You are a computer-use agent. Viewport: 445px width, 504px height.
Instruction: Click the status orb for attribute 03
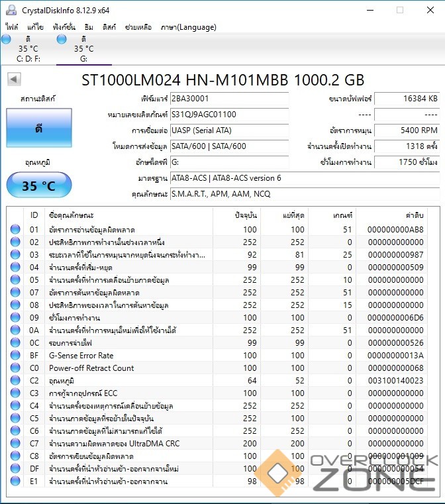coord(15,254)
